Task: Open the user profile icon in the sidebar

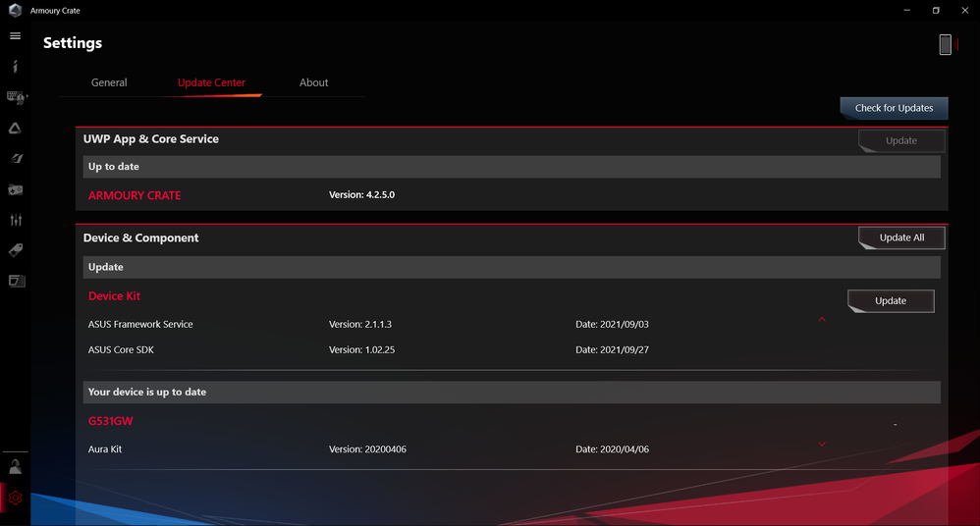Action: 15,466
